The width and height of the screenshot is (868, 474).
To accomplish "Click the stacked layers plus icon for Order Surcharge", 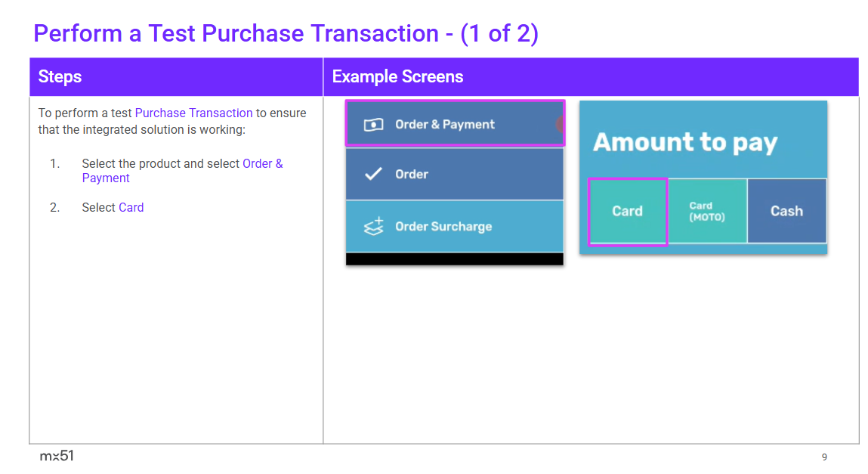I will 374,226.
